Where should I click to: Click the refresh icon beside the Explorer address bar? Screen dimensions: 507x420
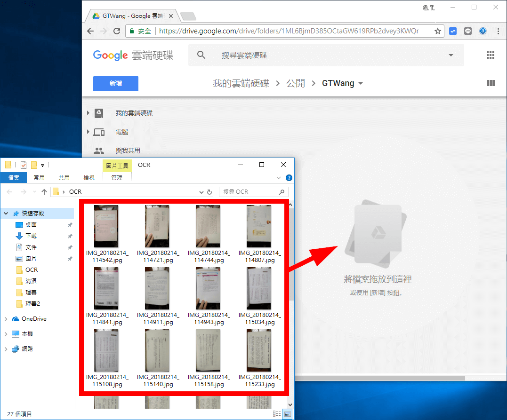209,192
